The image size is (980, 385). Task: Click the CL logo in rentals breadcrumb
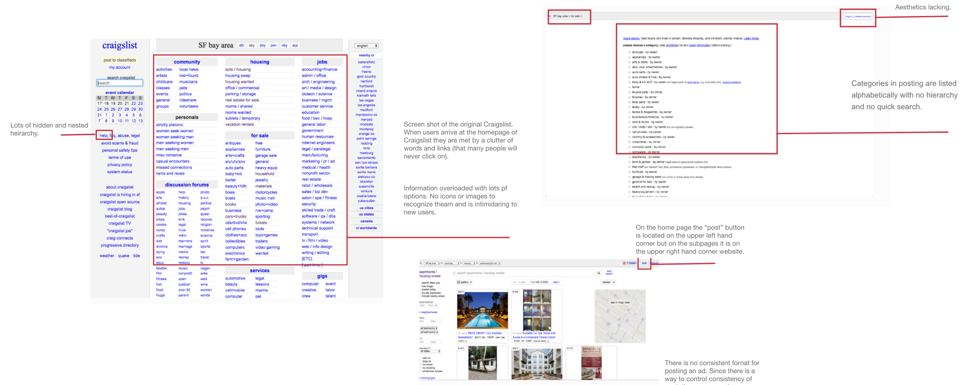pyautogui.click(x=421, y=263)
